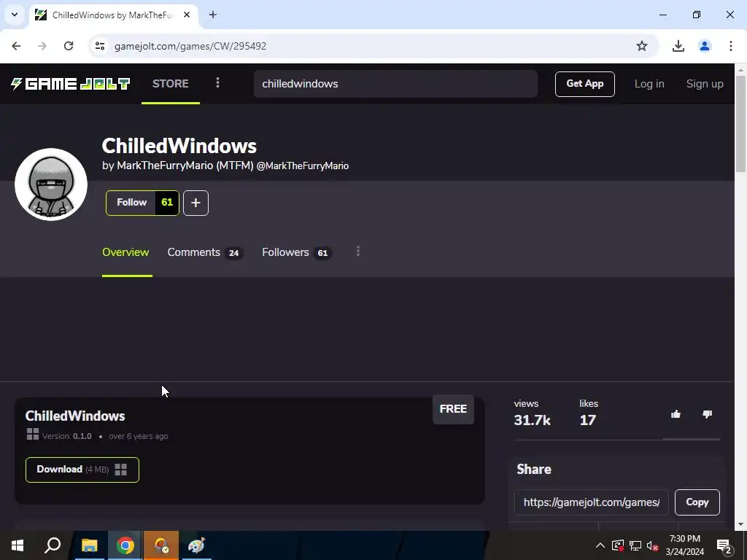Click the plus add-to-playlist button
747x560 pixels.
click(x=196, y=203)
